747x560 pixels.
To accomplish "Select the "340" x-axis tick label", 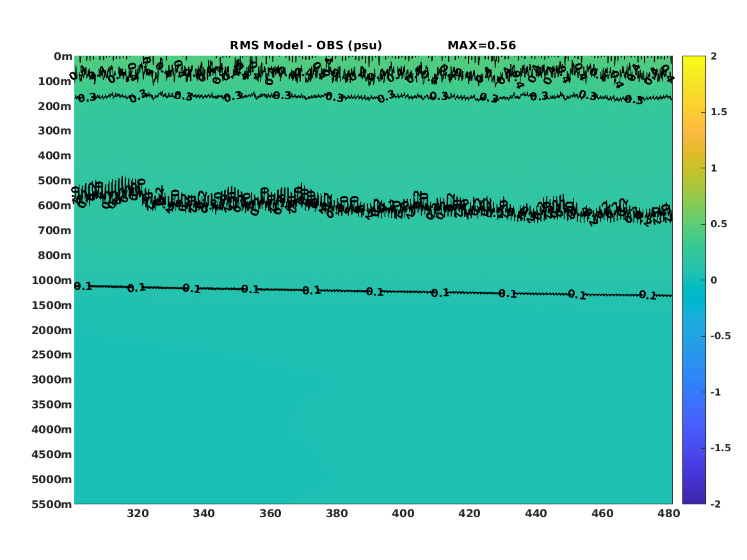I will pyautogui.click(x=204, y=513).
